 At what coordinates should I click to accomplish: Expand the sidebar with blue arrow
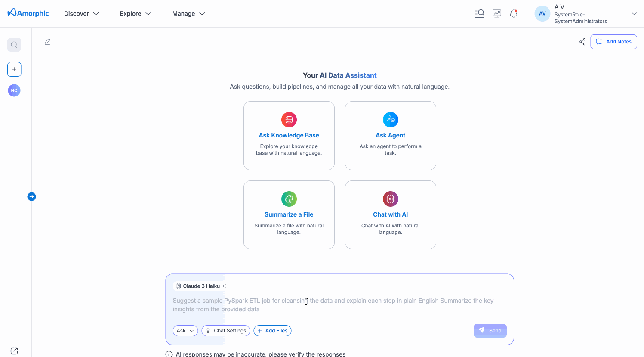point(31,197)
